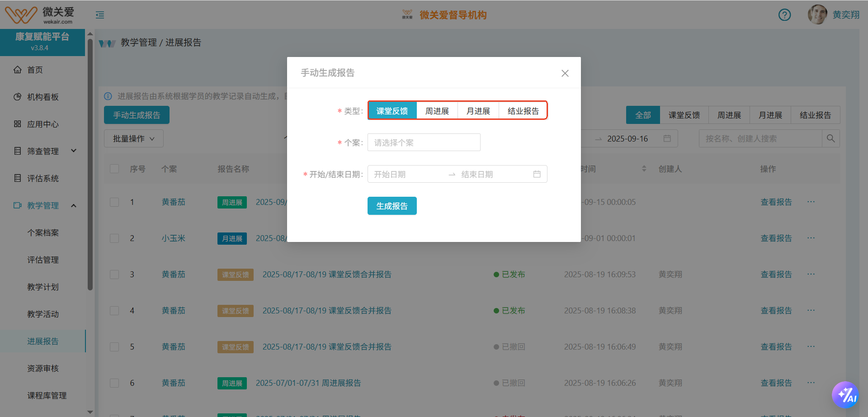
Task: Click the user avatar picture
Action: coord(817,15)
